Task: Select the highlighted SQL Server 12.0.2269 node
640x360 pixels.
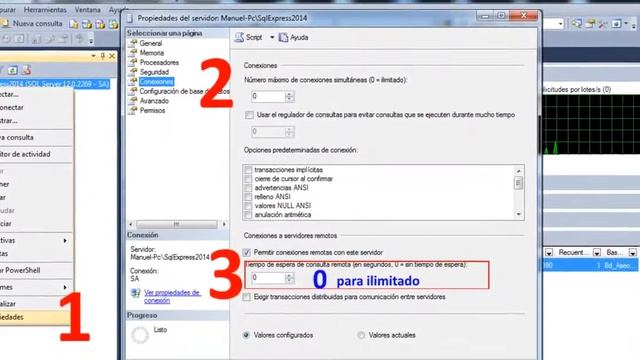Action: point(55,84)
